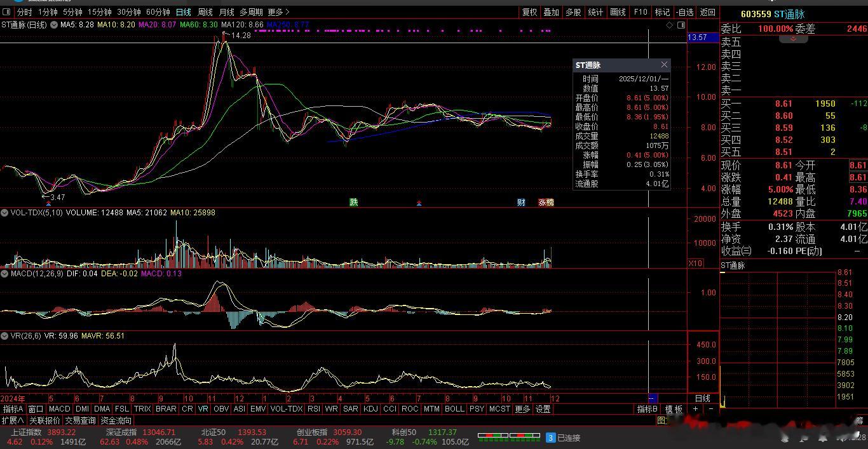
Task: Click the minus zoom-out button
Action: click(x=710, y=409)
